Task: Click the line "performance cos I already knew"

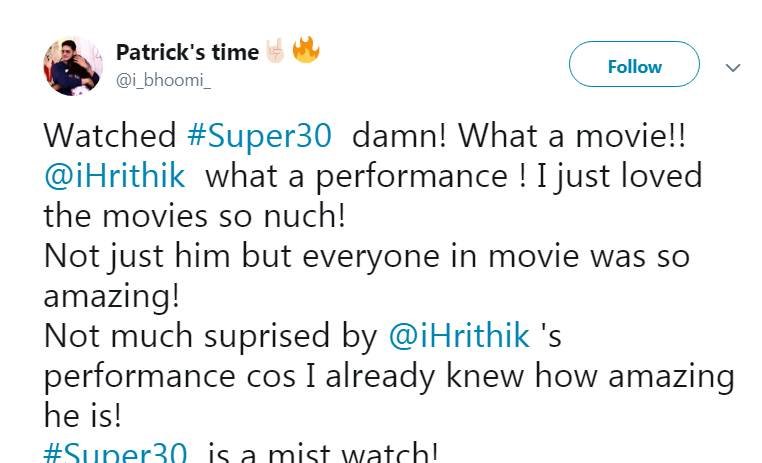Action: coord(390,376)
